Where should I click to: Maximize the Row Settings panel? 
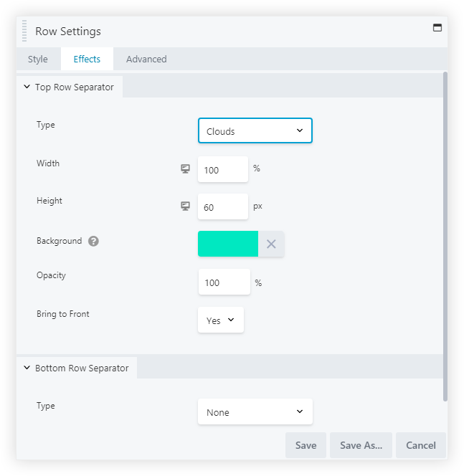pos(437,28)
